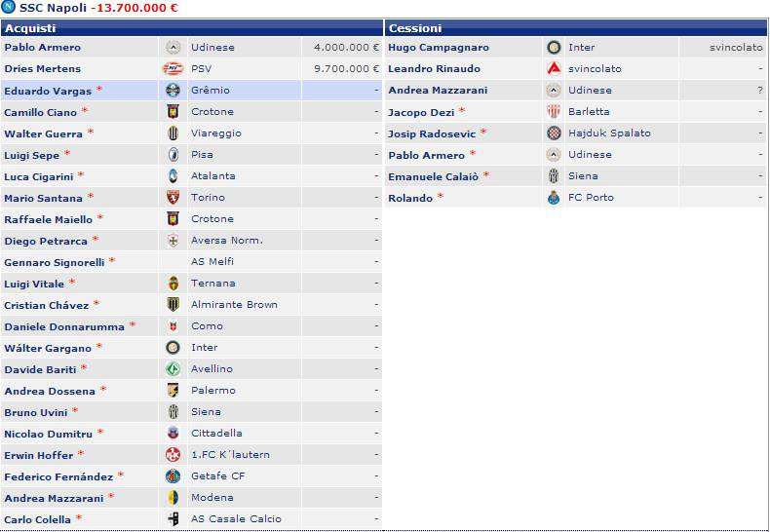
Task: Click the Udinese club name for Pablo Armero
Action: pos(212,48)
